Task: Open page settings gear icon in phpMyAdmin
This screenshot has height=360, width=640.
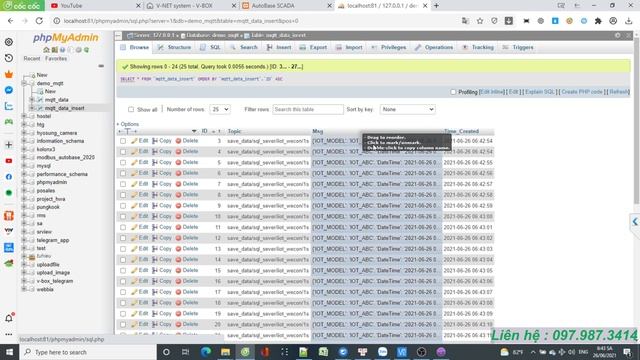Action: [617, 36]
